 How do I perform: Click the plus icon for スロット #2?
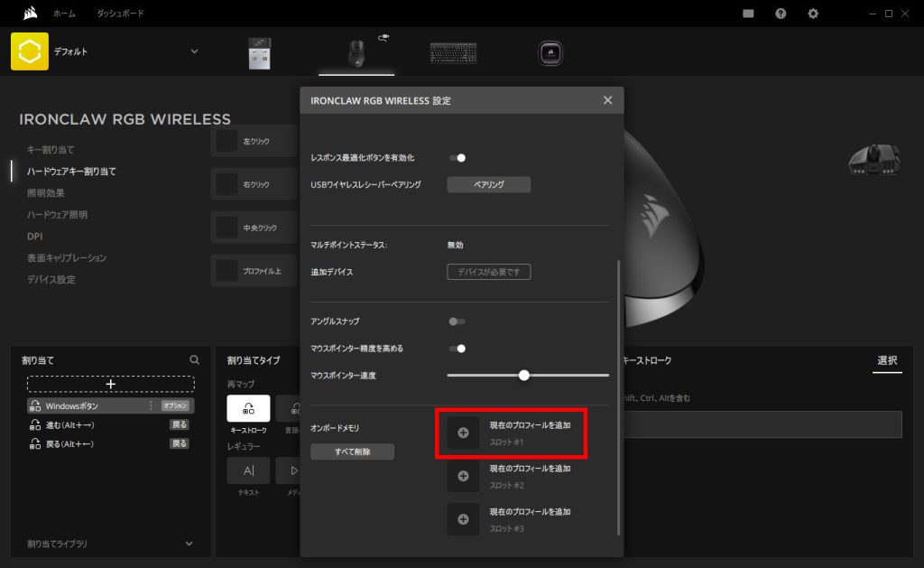click(463, 476)
